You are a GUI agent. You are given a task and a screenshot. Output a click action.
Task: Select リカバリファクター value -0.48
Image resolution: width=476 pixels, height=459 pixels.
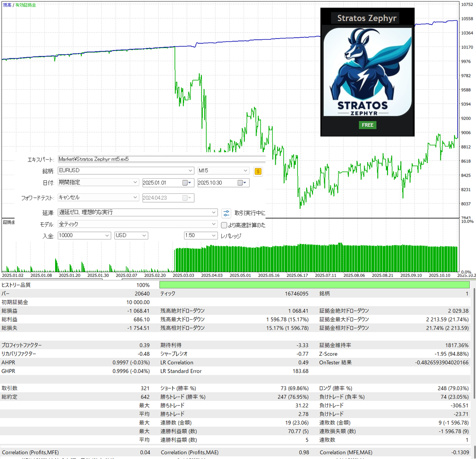(144, 354)
